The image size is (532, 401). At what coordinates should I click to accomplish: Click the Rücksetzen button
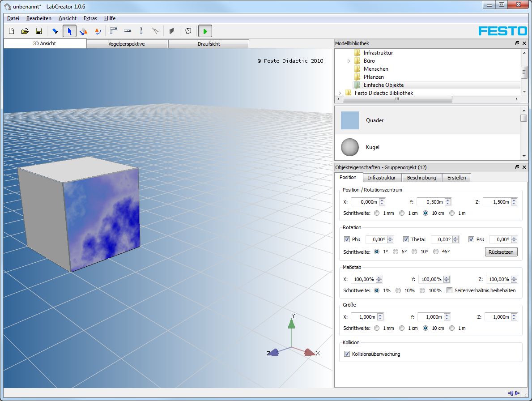[501, 252]
